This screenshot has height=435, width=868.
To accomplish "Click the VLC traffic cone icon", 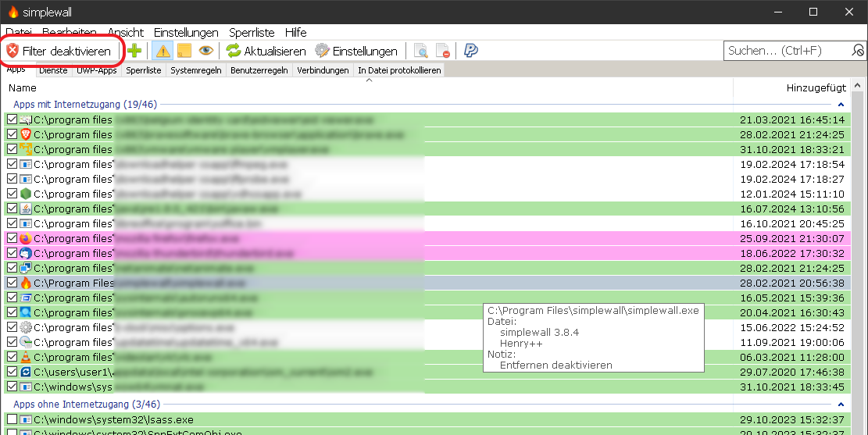I will coord(26,357).
